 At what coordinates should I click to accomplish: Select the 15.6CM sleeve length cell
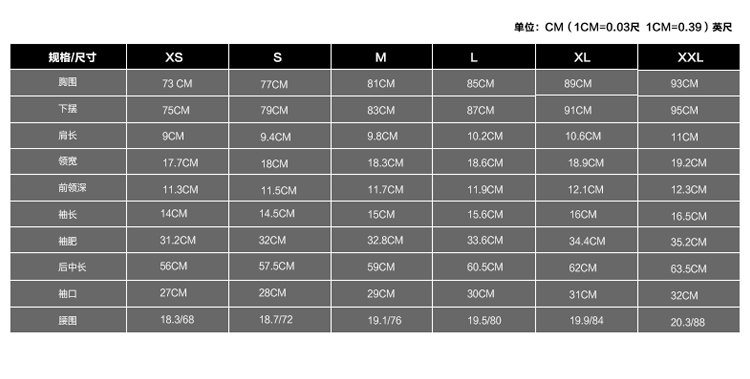tap(484, 214)
